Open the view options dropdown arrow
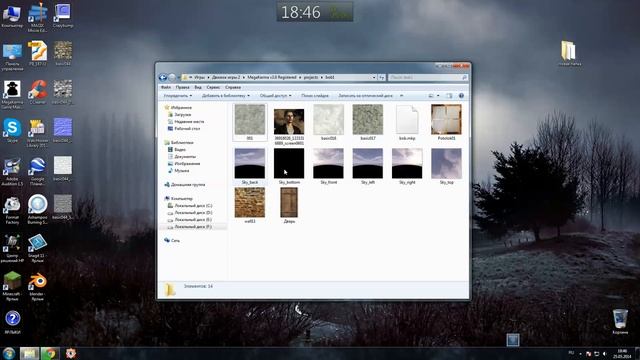This screenshot has width=640, height=360. tap(438, 96)
